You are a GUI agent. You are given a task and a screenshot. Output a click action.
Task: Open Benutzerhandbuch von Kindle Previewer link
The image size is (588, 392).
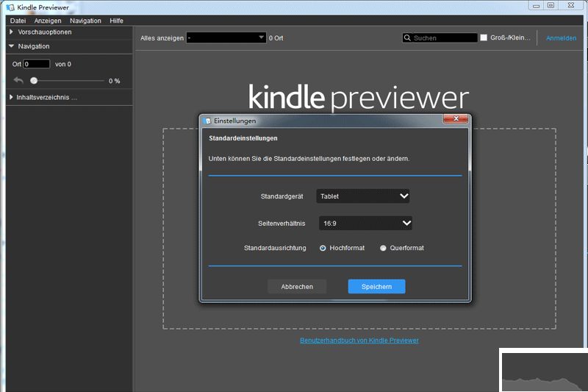[359, 341]
